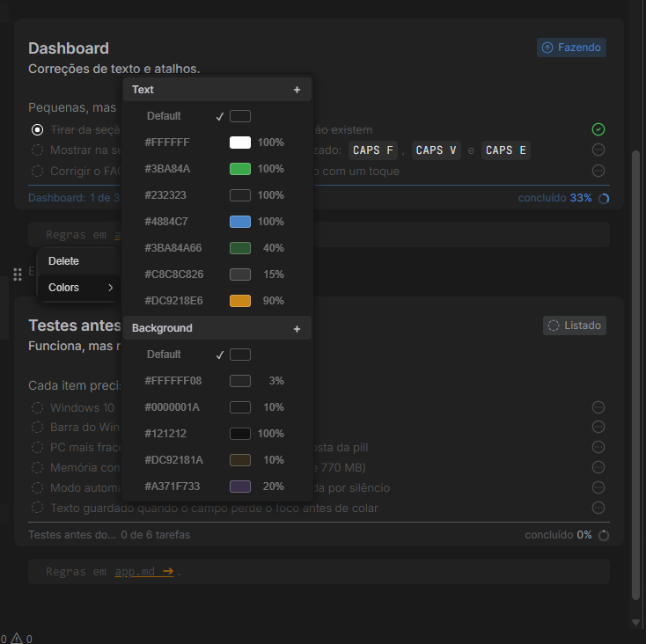This screenshot has width=646, height=644.
Task: Select the Default background color entry
Action: [217, 355]
